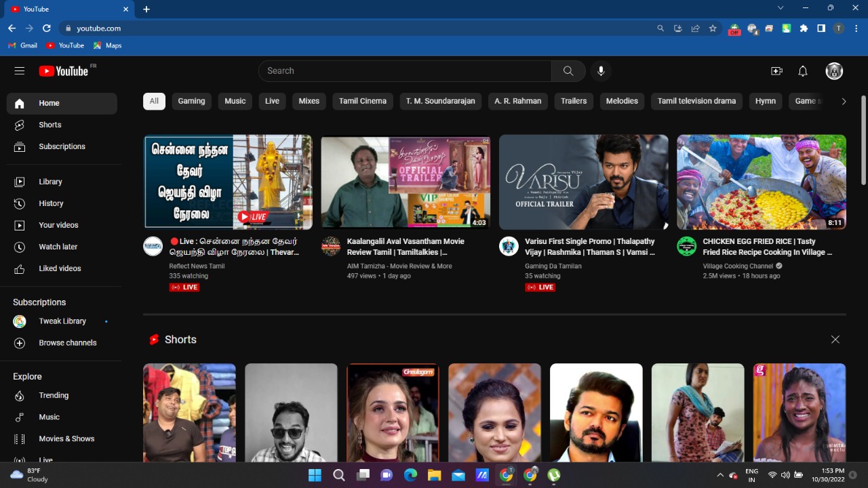
Task: Open Maps bookmark
Action: click(107, 45)
